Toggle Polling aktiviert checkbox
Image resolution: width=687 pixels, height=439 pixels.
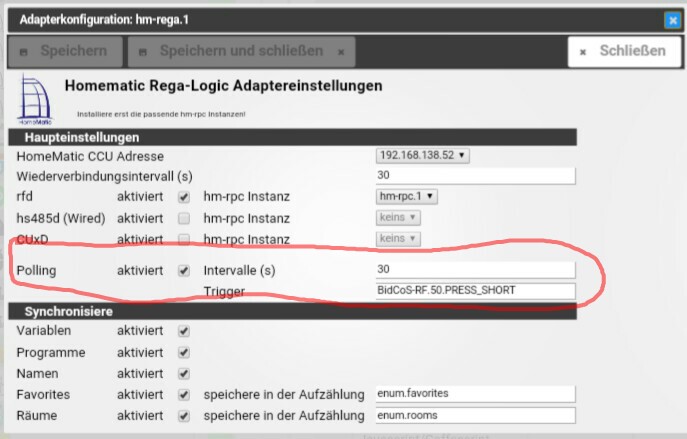pyautogui.click(x=184, y=271)
